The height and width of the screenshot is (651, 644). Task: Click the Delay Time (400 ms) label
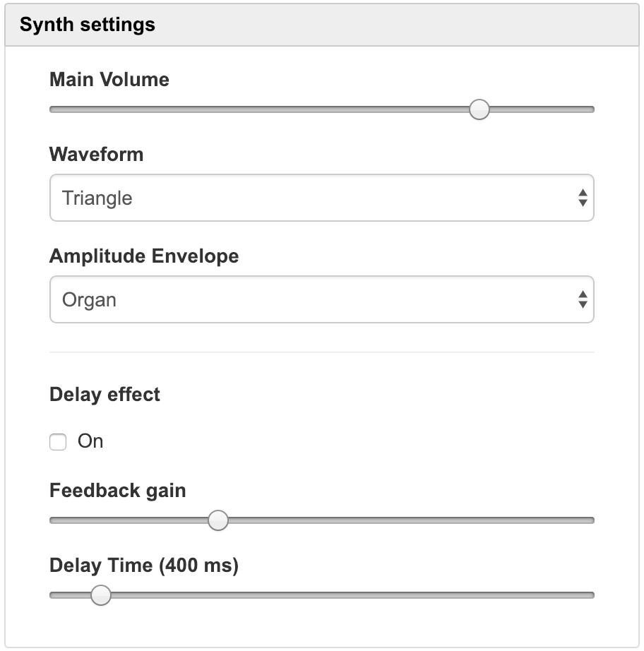(x=144, y=566)
